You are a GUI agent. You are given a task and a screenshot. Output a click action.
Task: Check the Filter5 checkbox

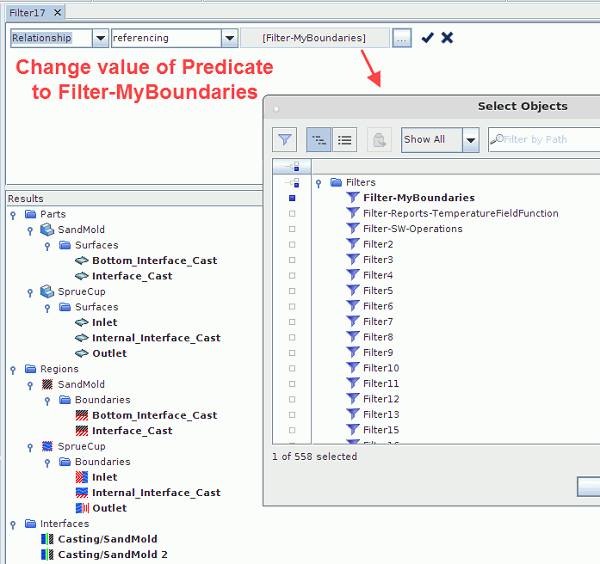click(292, 291)
